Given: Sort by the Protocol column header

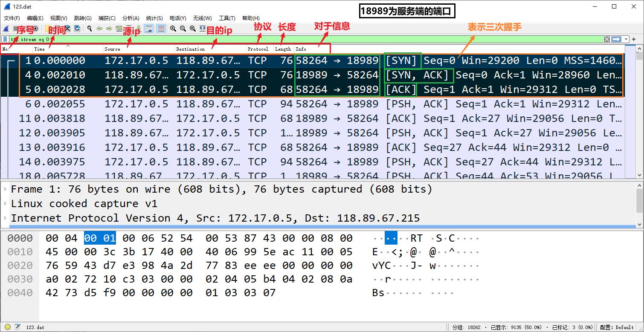Looking at the screenshot, I should [x=260, y=49].
